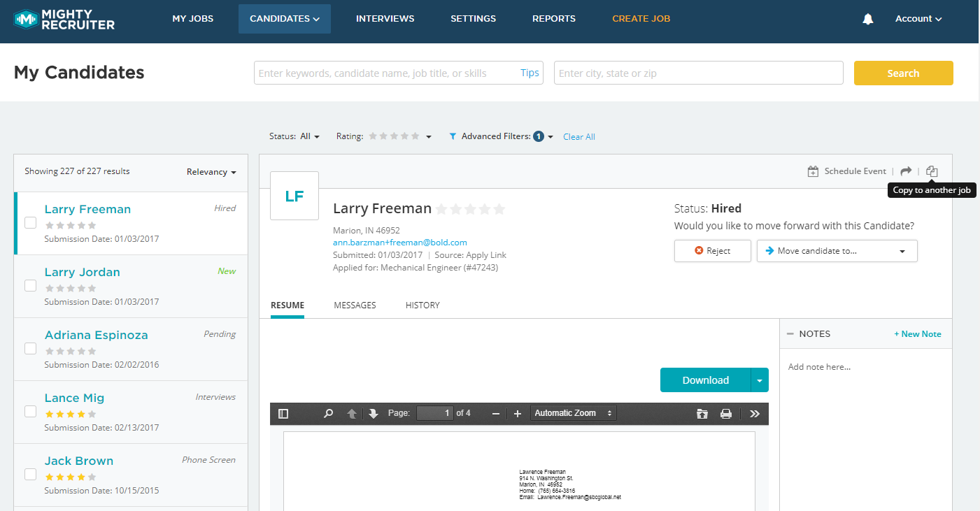Click the yellow Search button
Image resolution: width=980 pixels, height=511 pixels.
904,73
